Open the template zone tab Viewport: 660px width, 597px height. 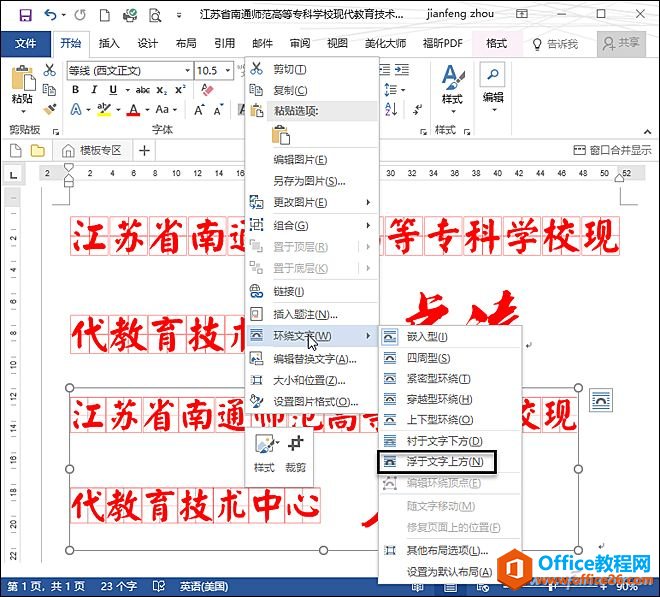tap(92, 150)
